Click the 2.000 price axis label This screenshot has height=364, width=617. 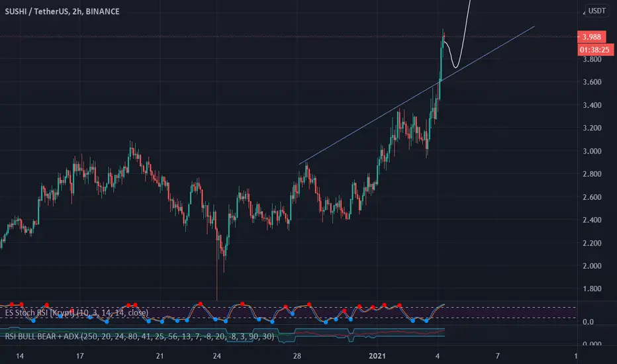click(x=592, y=266)
